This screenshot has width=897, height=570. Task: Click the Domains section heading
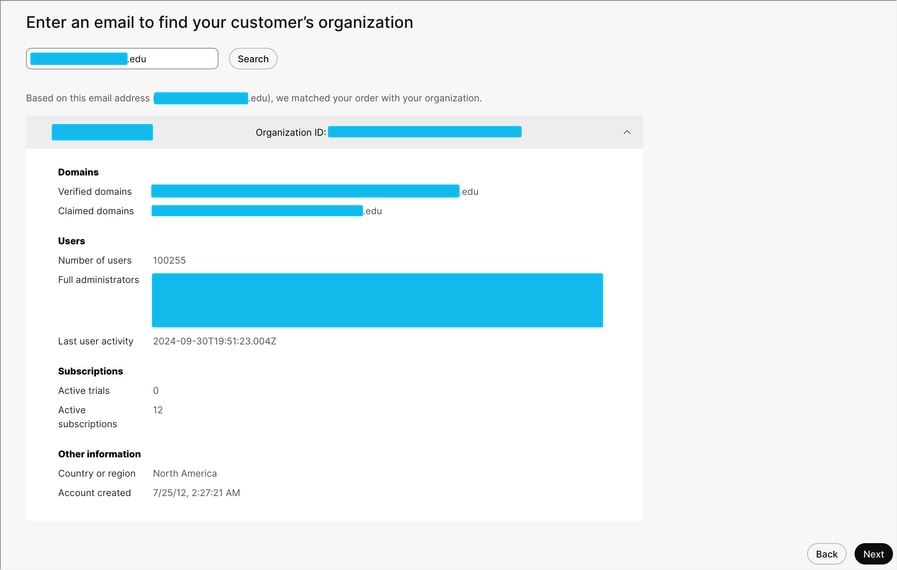[x=78, y=172]
